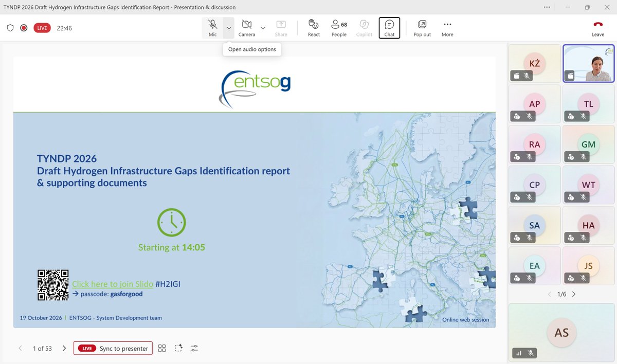Open the More actions menu

pyautogui.click(x=447, y=28)
